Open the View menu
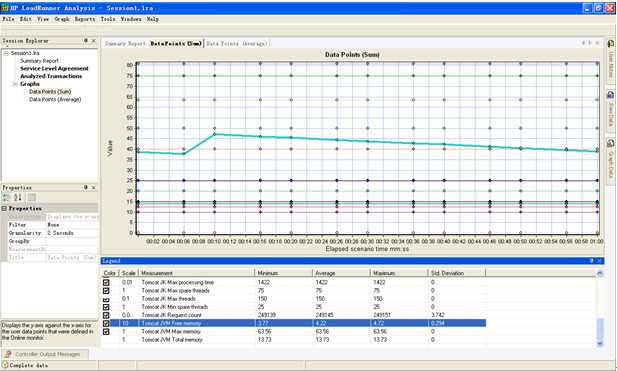This screenshot has width=617, height=371. tap(43, 19)
